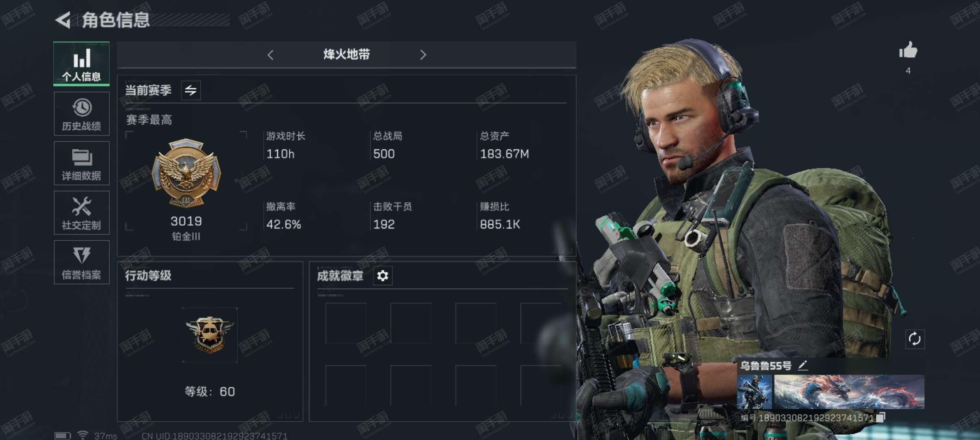
Task: Select the player avatar thumbnail
Action: [755, 392]
